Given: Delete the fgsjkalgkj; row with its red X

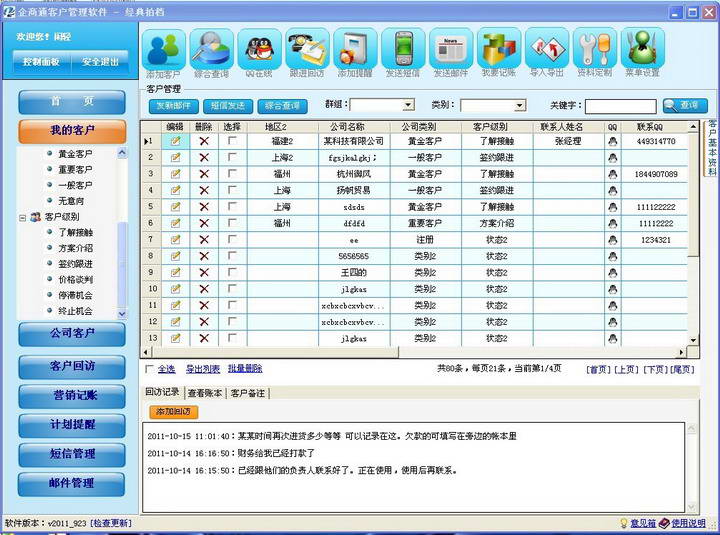Looking at the screenshot, I should (204, 158).
